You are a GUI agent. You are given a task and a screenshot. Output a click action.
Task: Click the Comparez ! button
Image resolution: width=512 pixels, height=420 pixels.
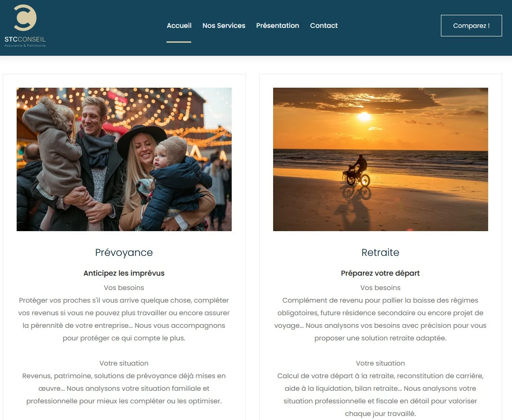pos(471,26)
